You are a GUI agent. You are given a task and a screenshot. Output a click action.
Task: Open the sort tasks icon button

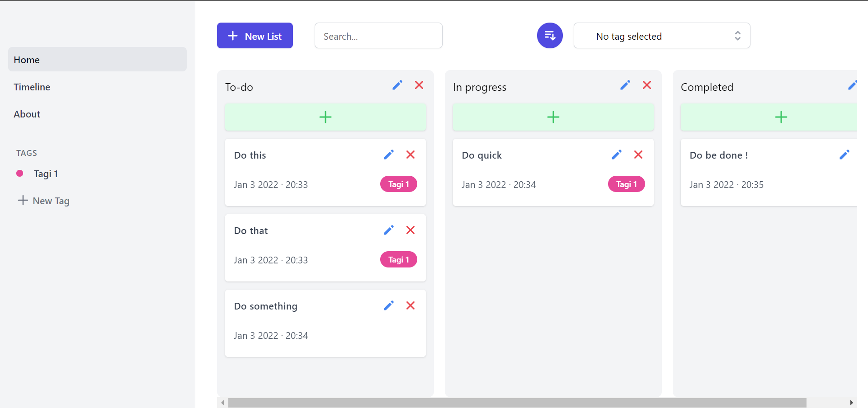[x=550, y=35]
